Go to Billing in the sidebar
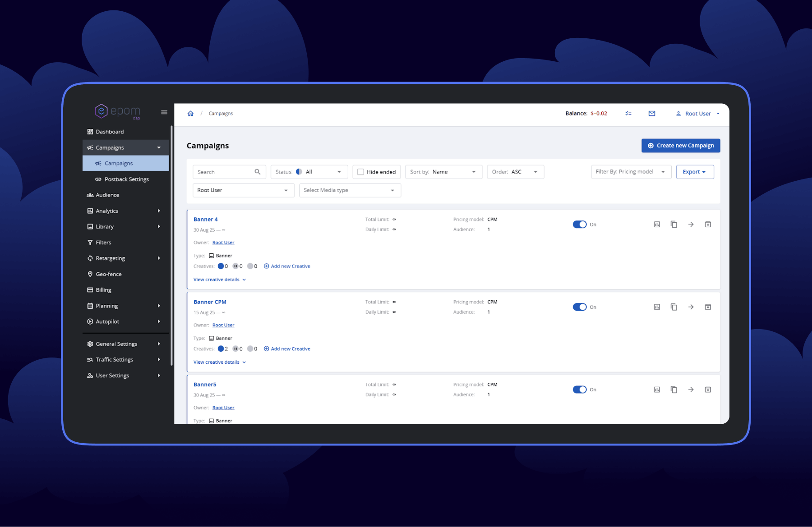The width and height of the screenshot is (812, 527). pyautogui.click(x=103, y=290)
